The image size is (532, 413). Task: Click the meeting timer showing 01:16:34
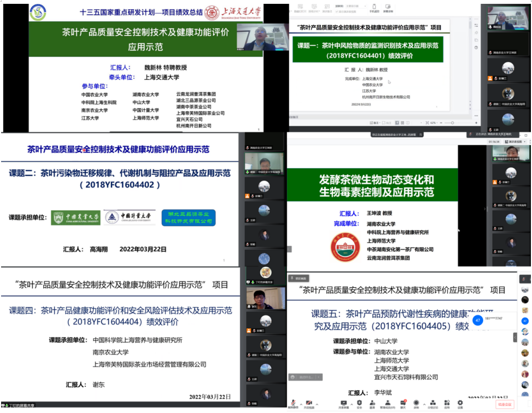[x=494, y=141]
